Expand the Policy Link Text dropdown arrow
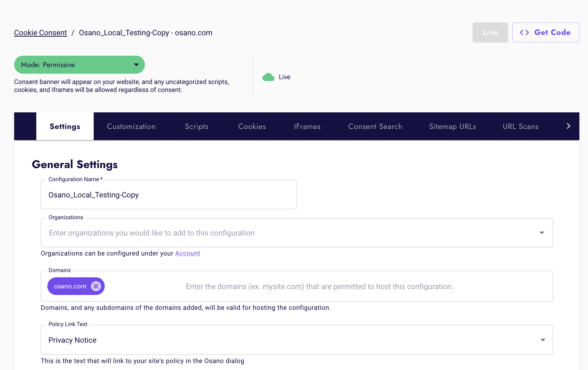 point(543,340)
